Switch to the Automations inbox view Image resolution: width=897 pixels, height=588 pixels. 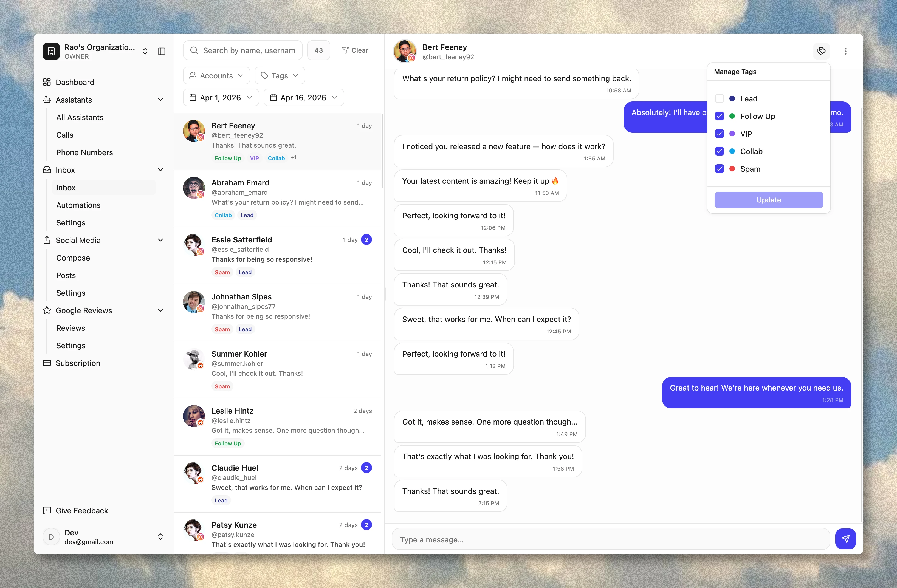[x=78, y=205]
